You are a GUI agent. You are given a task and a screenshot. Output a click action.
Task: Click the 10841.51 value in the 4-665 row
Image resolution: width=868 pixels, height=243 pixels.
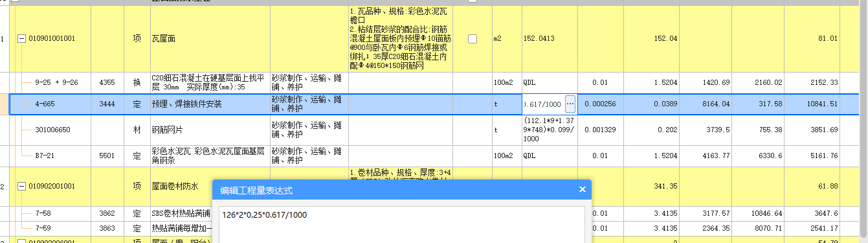click(x=822, y=104)
